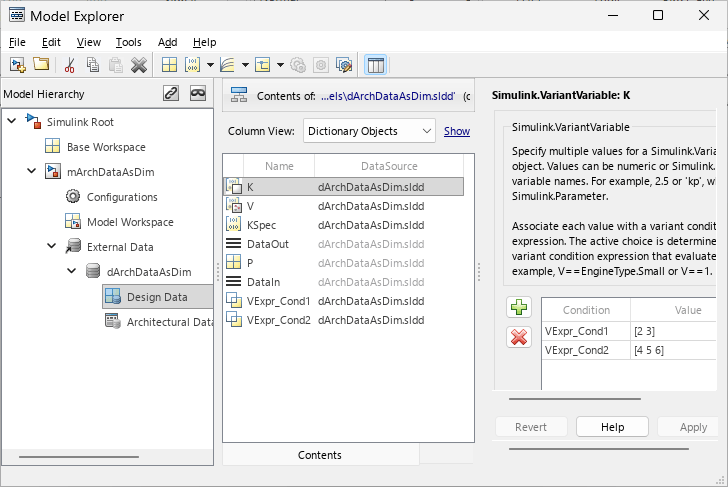This screenshot has width=728, height=487.
Task: Click the Cut scissors icon
Action: [70, 65]
